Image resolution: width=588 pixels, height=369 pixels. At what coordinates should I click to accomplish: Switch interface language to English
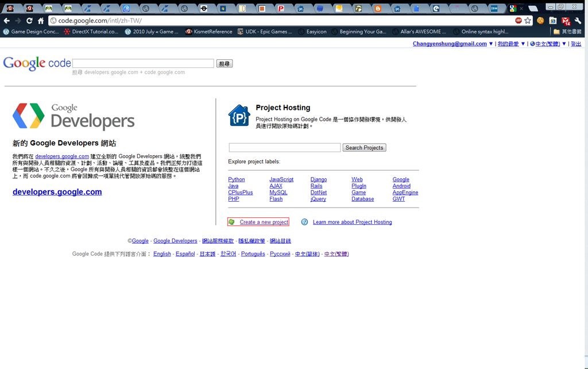[162, 253]
